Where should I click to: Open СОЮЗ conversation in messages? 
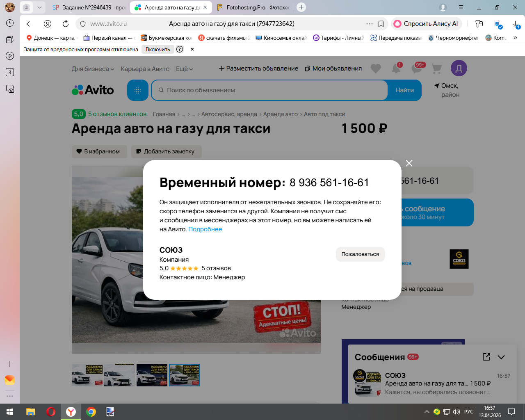tap(432, 383)
